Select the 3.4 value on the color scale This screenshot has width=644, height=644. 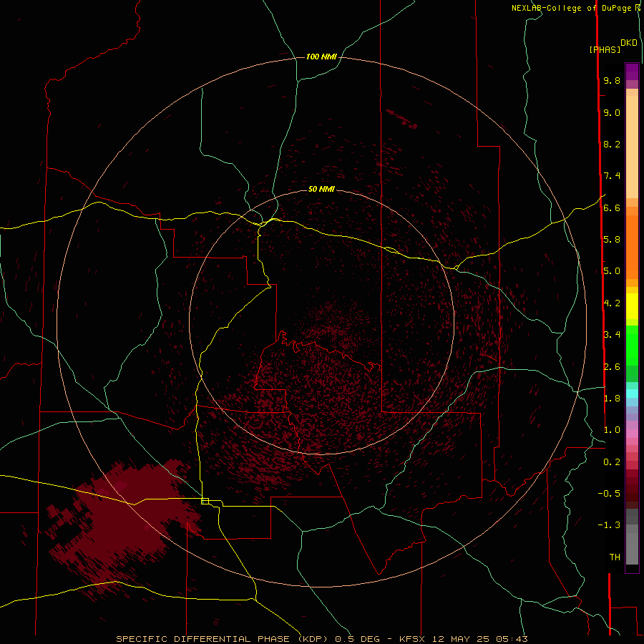(x=612, y=335)
